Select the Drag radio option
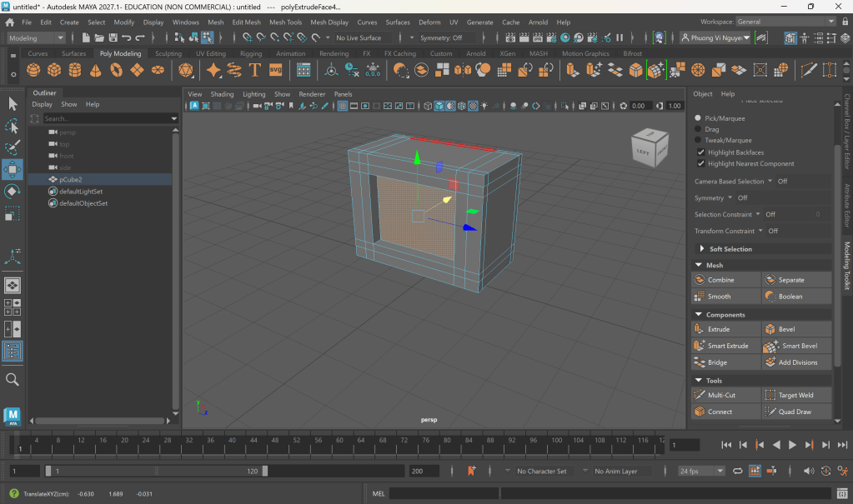The width and height of the screenshot is (853, 504). [698, 129]
